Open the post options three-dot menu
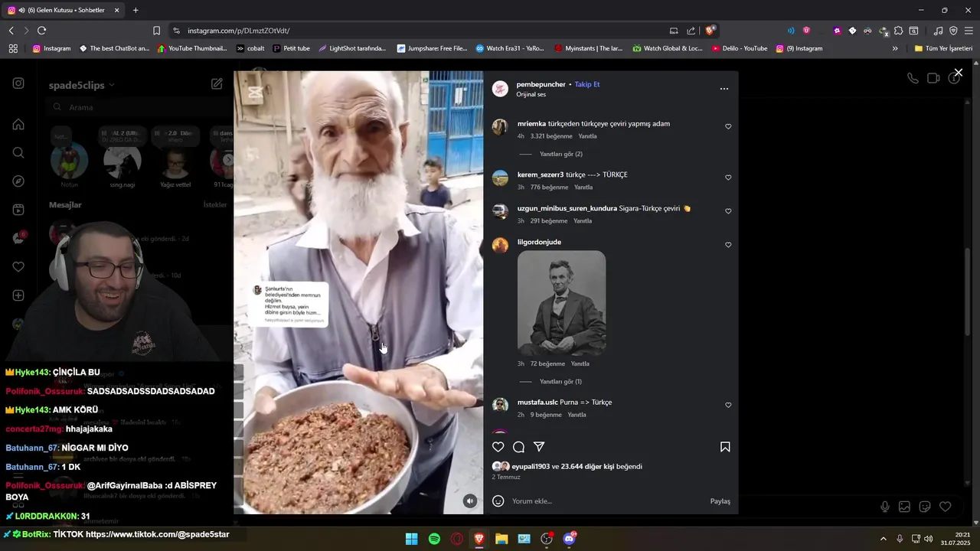Image resolution: width=980 pixels, height=551 pixels. pyautogui.click(x=724, y=89)
